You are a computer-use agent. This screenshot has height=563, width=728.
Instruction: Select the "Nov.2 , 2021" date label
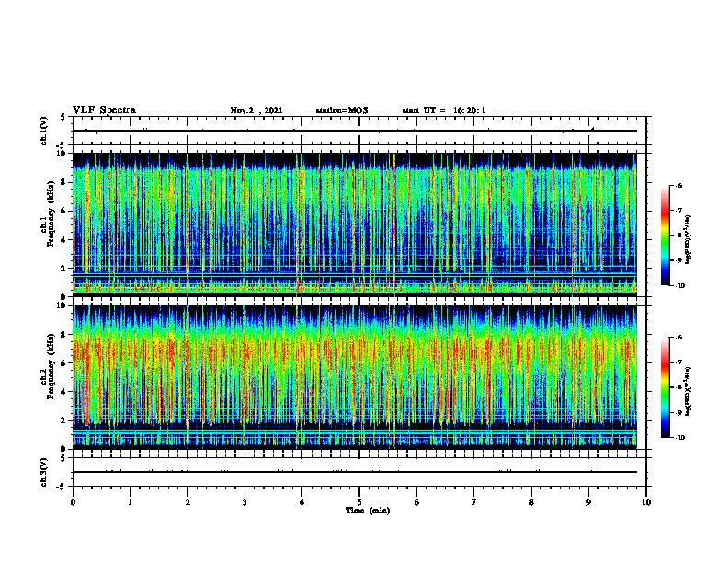256,110
